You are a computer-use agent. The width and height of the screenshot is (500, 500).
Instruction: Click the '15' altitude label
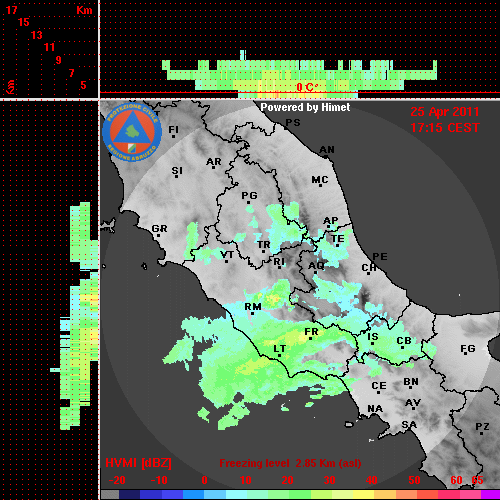[24, 22]
